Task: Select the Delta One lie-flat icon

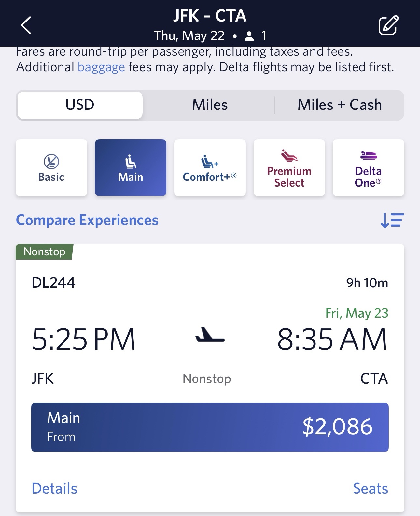Action: 368,156
